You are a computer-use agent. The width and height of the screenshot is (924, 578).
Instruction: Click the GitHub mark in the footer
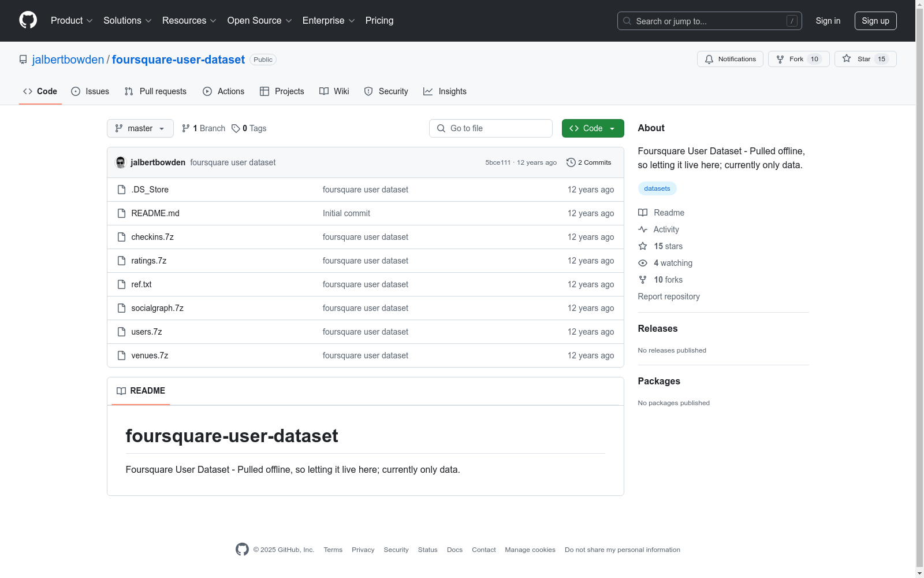tap(242, 550)
